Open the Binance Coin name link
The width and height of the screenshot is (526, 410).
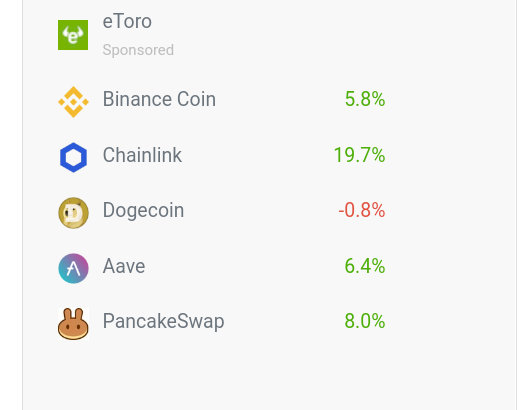[159, 99]
